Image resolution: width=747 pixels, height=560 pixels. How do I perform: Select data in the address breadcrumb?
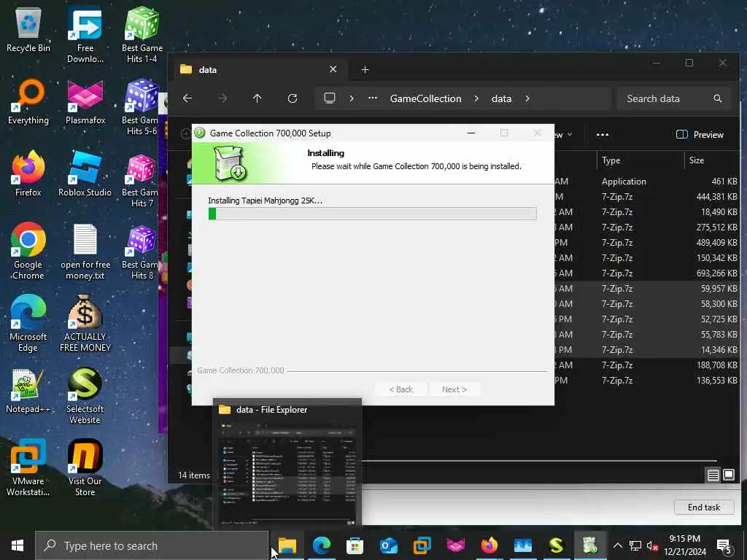(501, 98)
